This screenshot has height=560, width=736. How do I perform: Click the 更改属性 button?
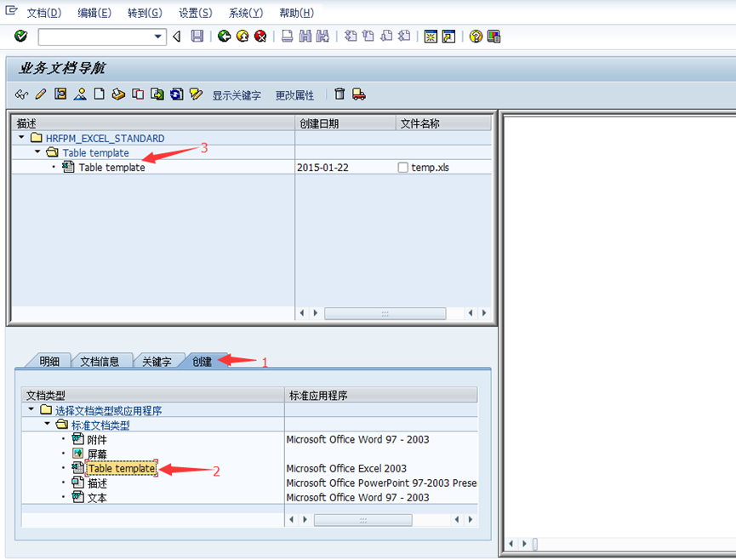[x=294, y=95]
